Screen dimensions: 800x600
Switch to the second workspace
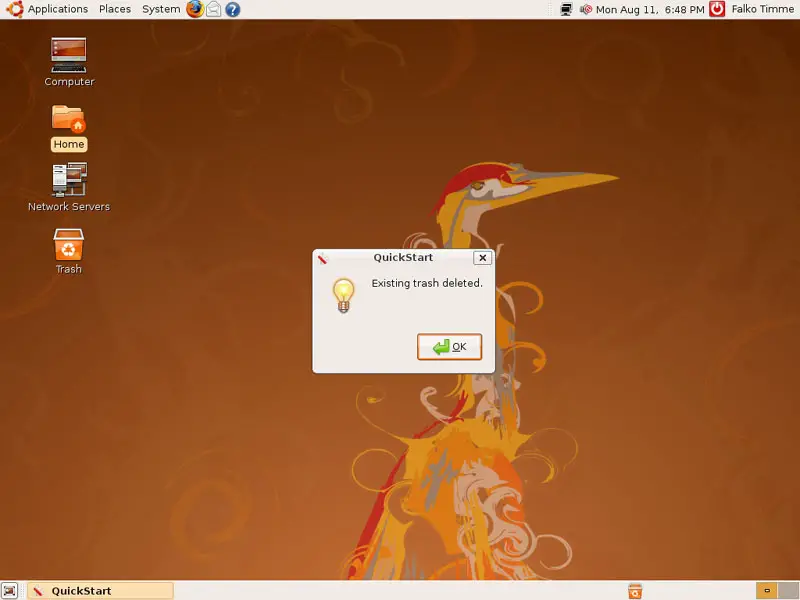pyautogui.click(x=788, y=591)
